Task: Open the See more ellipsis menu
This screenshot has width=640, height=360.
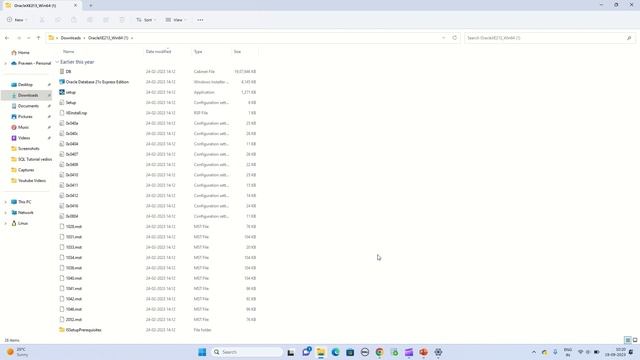Action: coord(200,20)
